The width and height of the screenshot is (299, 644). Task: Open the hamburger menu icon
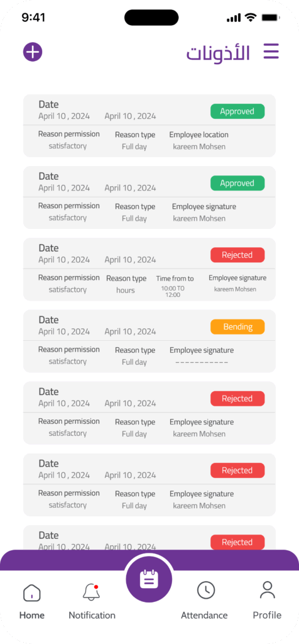[271, 52]
